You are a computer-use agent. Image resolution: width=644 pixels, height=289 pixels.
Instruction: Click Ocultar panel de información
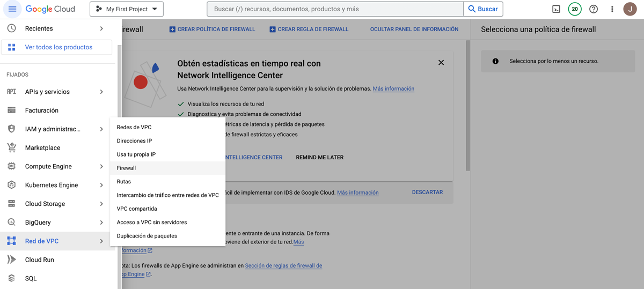(x=414, y=29)
